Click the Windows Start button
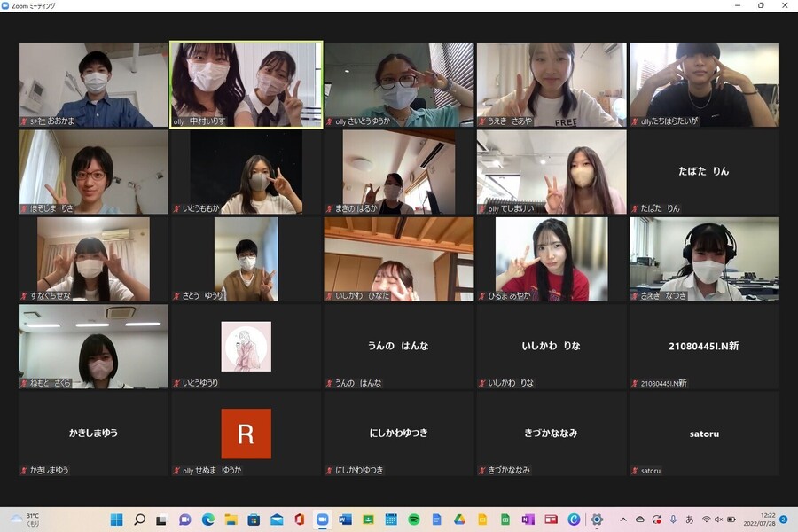 [117, 520]
